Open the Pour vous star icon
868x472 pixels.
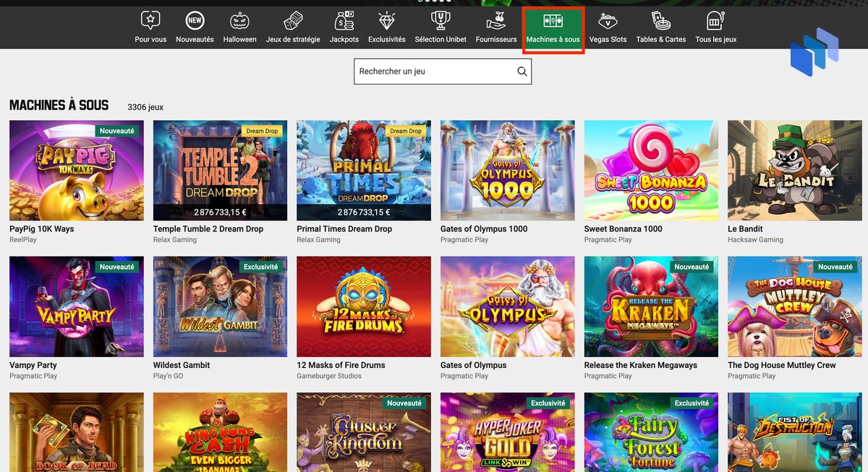[150, 20]
